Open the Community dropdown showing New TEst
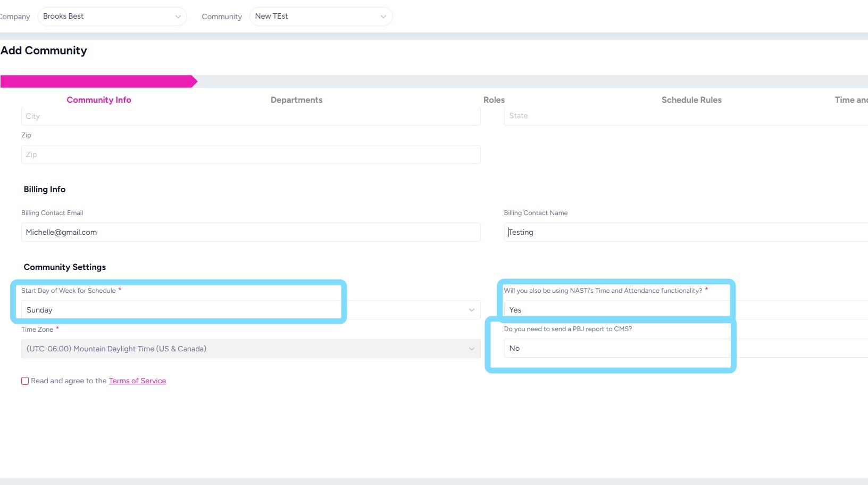 (321, 17)
